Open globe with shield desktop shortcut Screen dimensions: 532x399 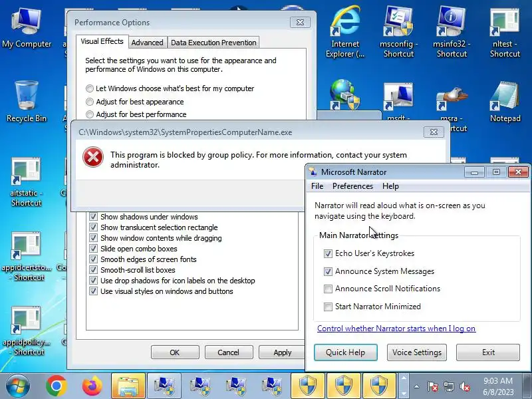(x=345, y=94)
